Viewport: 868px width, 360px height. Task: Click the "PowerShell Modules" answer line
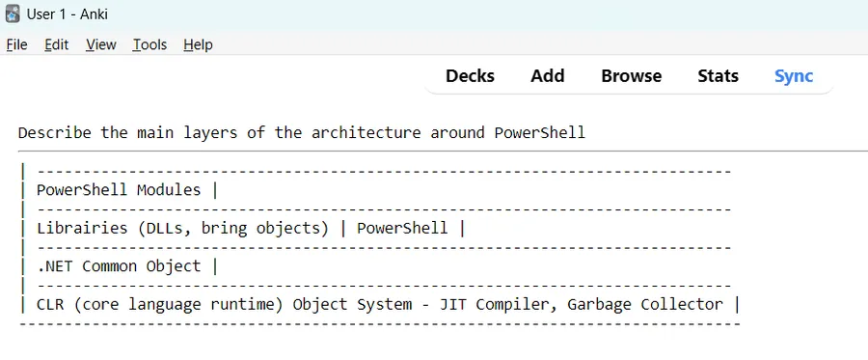pos(119,190)
